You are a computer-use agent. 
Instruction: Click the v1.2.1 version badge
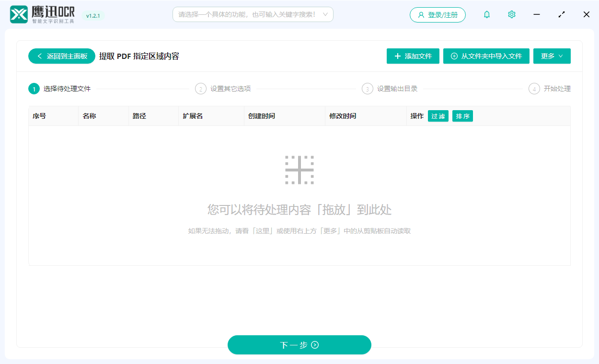coord(93,16)
